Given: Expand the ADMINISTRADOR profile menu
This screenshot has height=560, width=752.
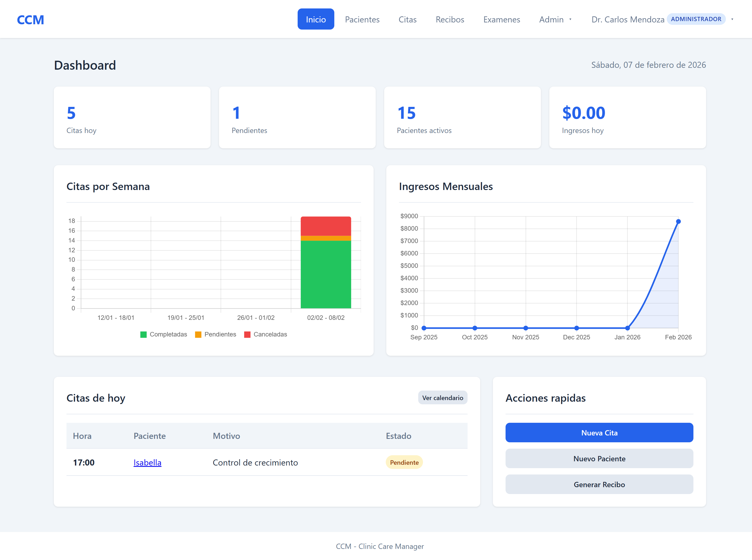Looking at the screenshot, I should [x=696, y=19].
